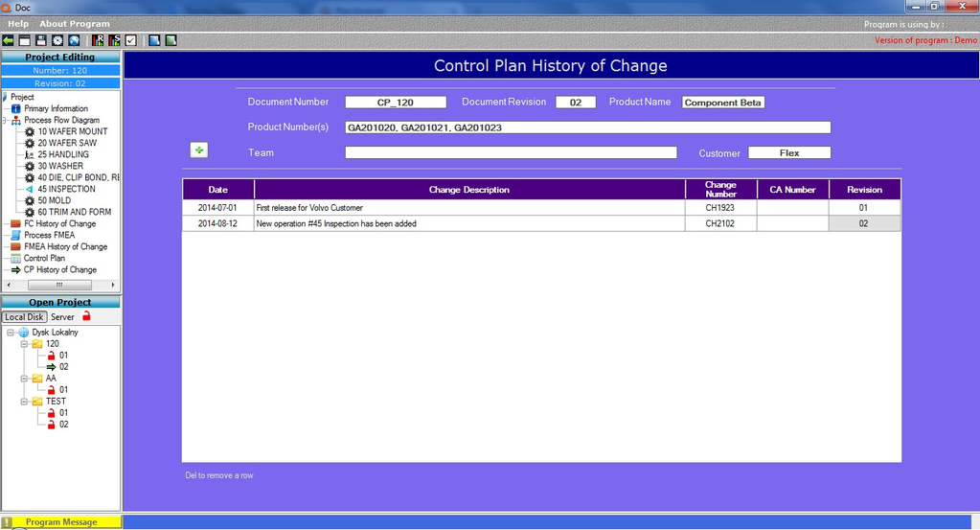Click the Project root node
Viewport: 980px width, 530px height.
point(22,97)
